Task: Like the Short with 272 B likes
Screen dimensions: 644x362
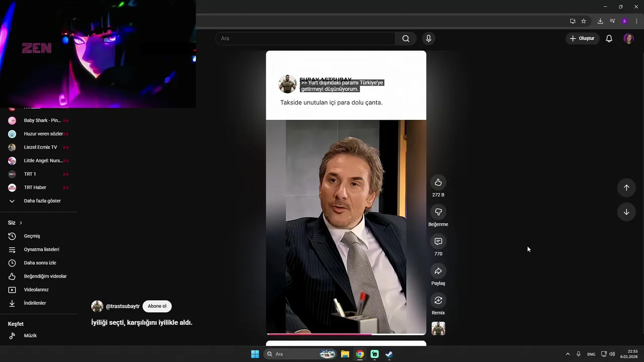Action: coord(438,183)
